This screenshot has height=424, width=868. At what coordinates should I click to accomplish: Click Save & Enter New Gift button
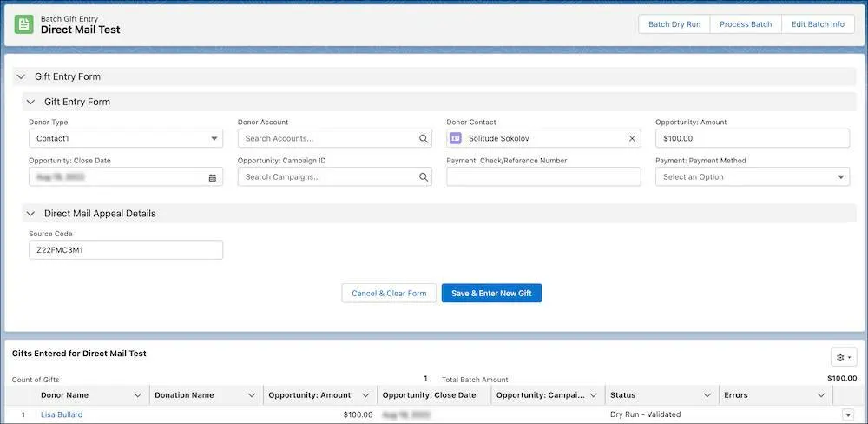point(491,293)
